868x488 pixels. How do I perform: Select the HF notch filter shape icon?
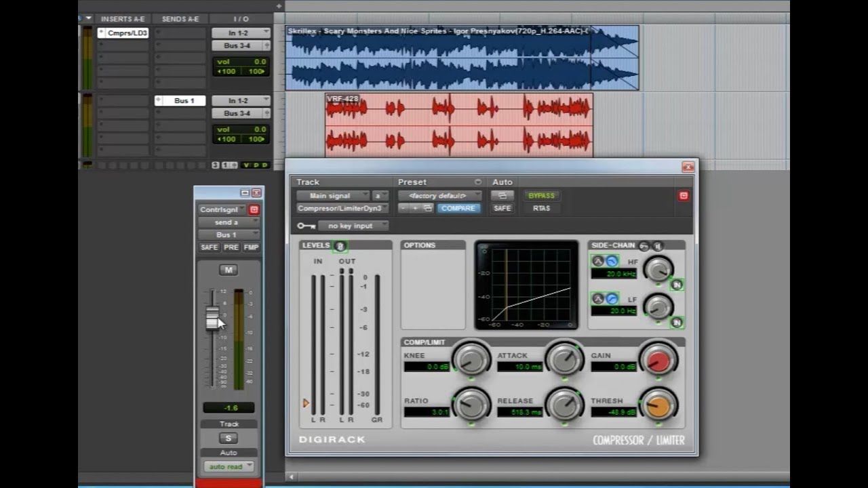598,262
